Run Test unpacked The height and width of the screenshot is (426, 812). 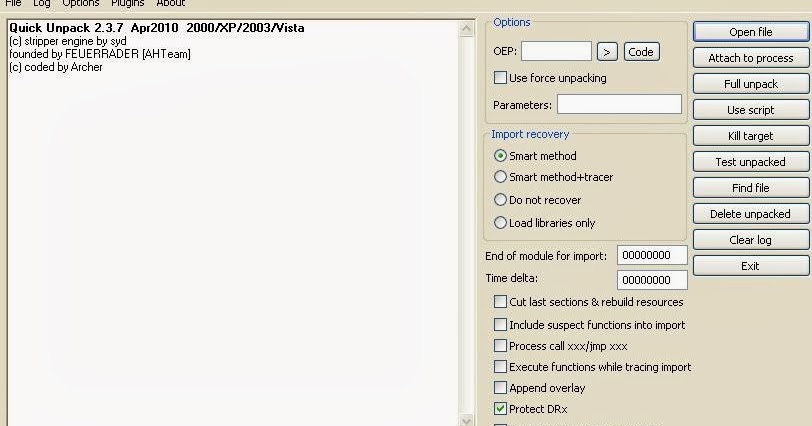pyautogui.click(x=750, y=162)
